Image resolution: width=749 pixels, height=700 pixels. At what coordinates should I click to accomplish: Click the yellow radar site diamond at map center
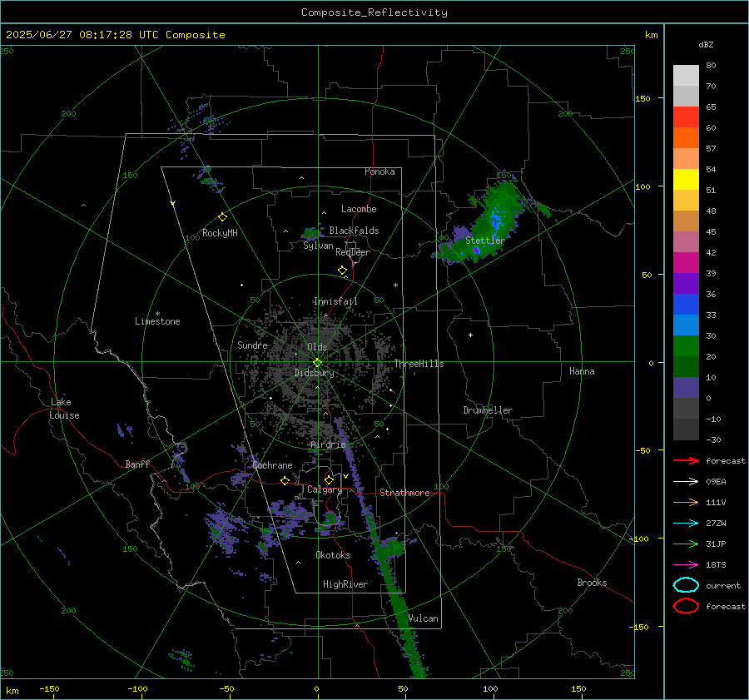[x=317, y=363]
